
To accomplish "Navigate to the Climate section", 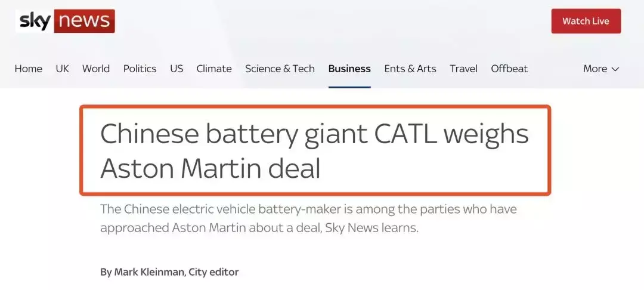I will pyautogui.click(x=214, y=69).
